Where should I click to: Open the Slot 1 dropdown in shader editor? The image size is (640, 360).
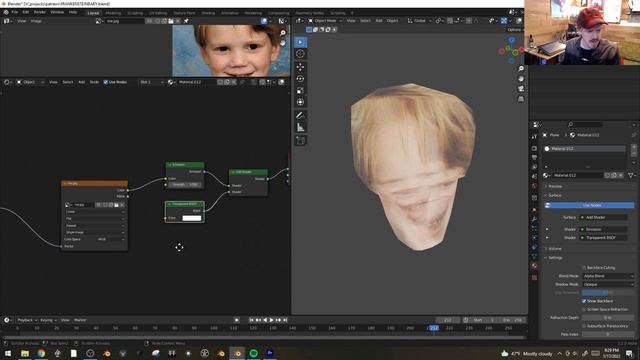click(151, 82)
